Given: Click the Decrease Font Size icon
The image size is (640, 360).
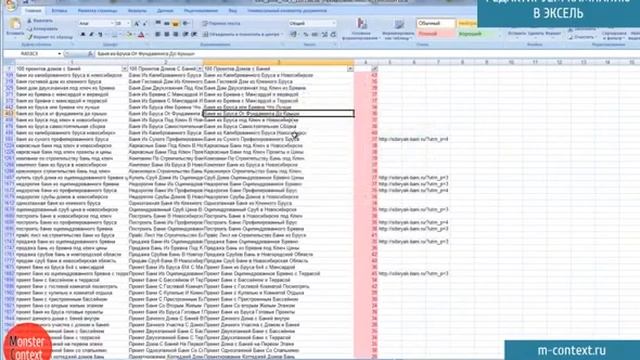Looking at the screenshot, I should (145, 24).
